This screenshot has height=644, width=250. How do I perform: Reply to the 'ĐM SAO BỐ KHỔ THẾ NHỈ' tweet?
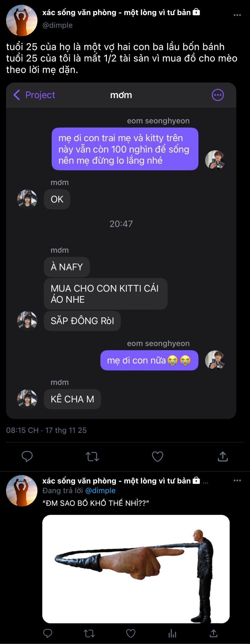48,633
